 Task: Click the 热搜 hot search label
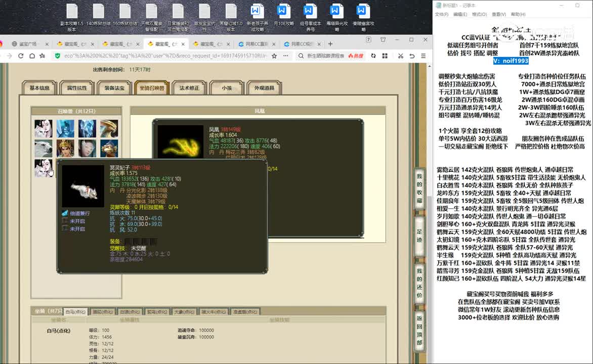(356, 56)
